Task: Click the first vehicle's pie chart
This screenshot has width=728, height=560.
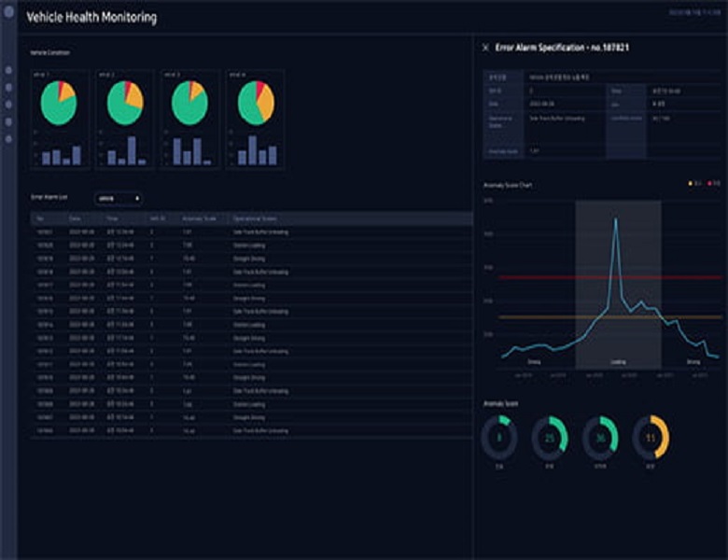Action: 58,103
